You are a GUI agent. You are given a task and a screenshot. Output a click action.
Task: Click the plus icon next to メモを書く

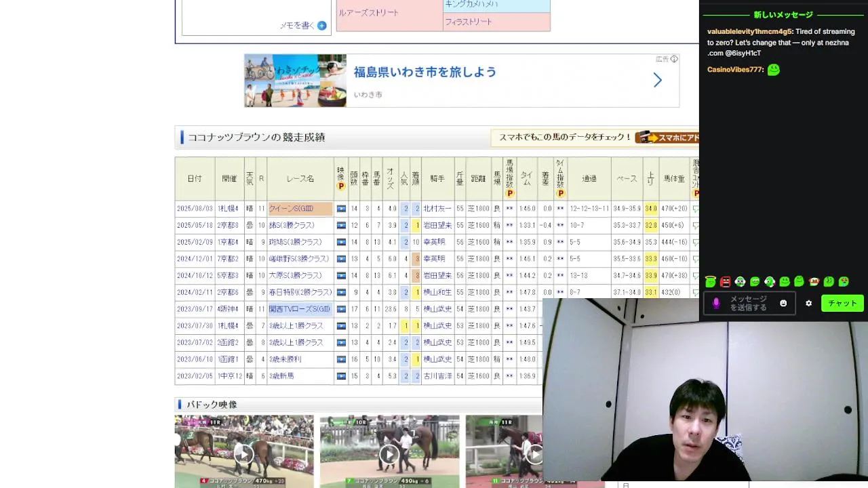tap(322, 26)
